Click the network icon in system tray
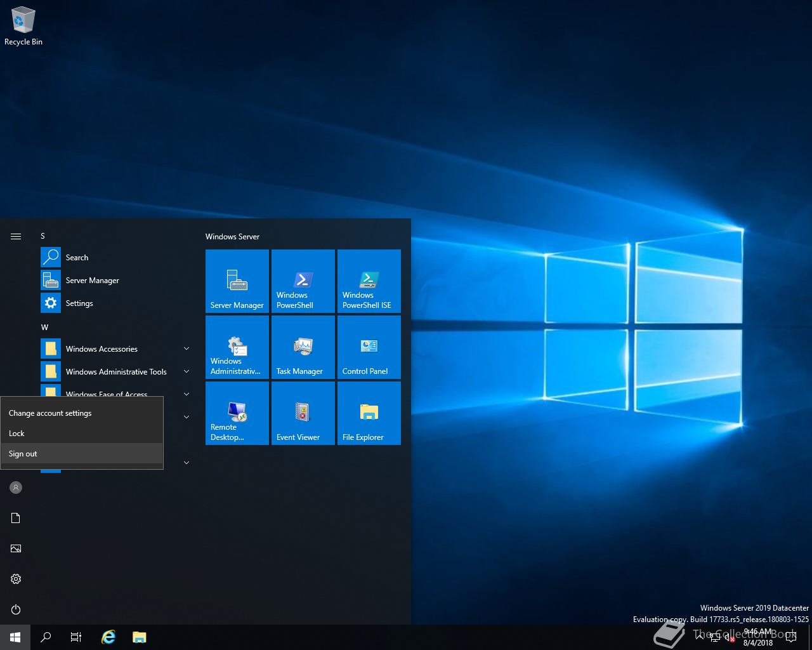812x650 pixels. 715,637
